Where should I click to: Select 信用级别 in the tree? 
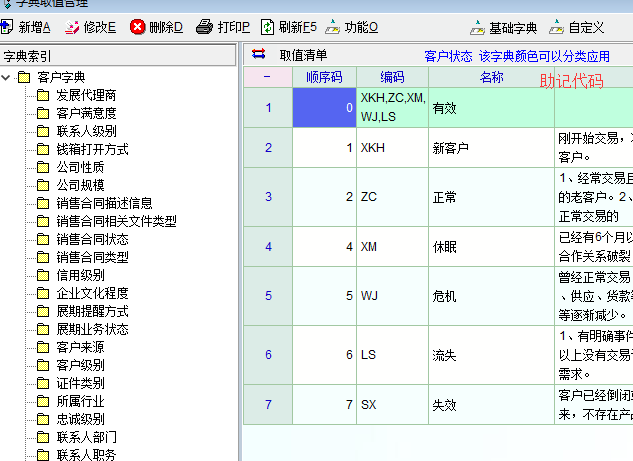coord(80,275)
